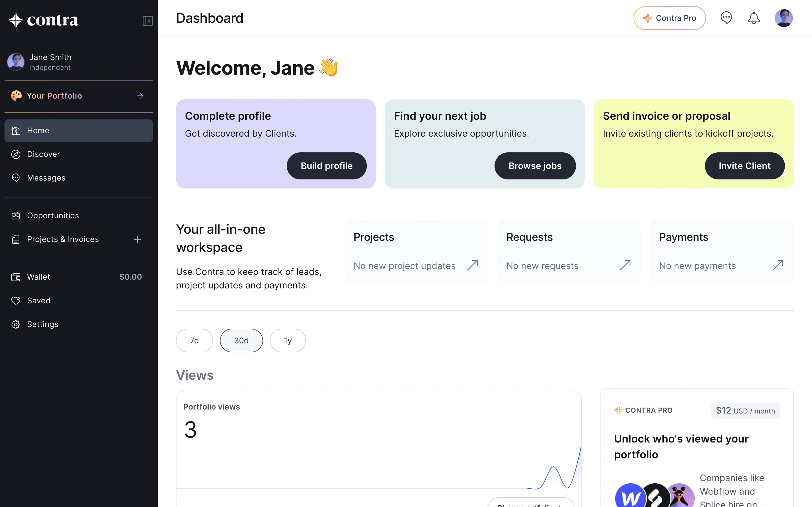The height and width of the screenshot is (507, 812).
Task: Select Home in the sidebar
Action: point(38,130)
